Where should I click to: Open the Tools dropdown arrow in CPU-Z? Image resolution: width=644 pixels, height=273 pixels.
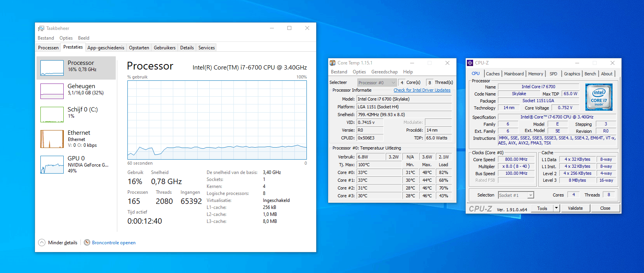point(556,209)
